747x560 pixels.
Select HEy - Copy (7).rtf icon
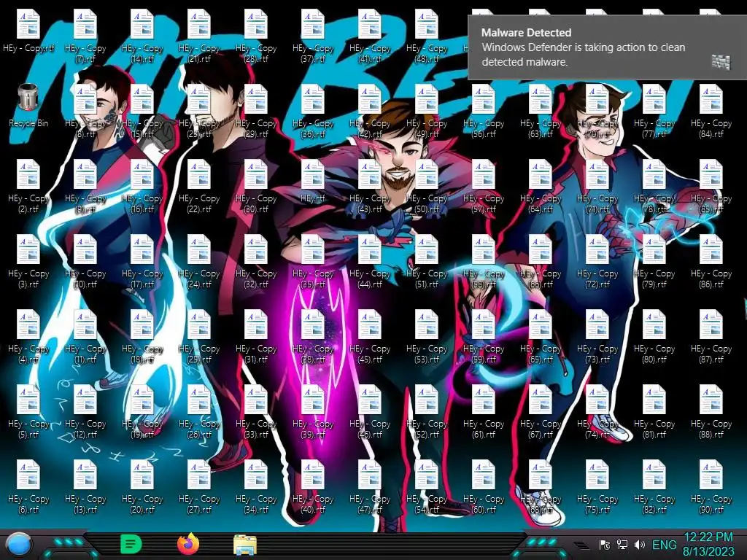pyautogui.click(x=85, y=24)
